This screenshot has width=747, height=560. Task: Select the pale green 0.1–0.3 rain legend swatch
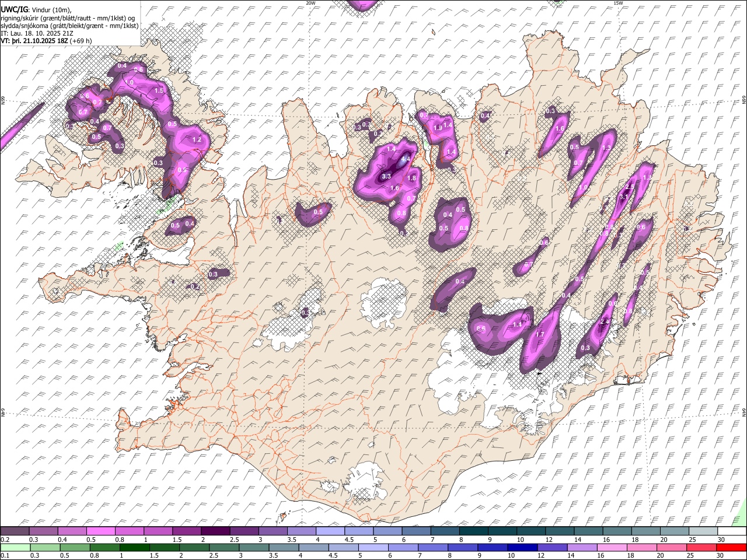click(x=15, y=547)
